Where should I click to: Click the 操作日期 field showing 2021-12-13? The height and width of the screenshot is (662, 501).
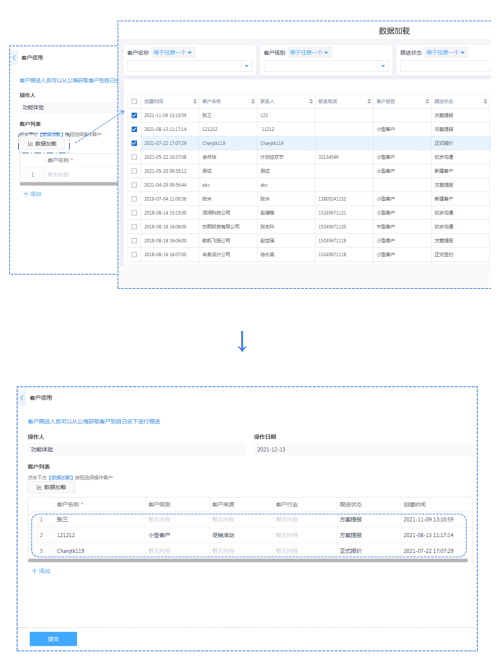click(363, 450)
